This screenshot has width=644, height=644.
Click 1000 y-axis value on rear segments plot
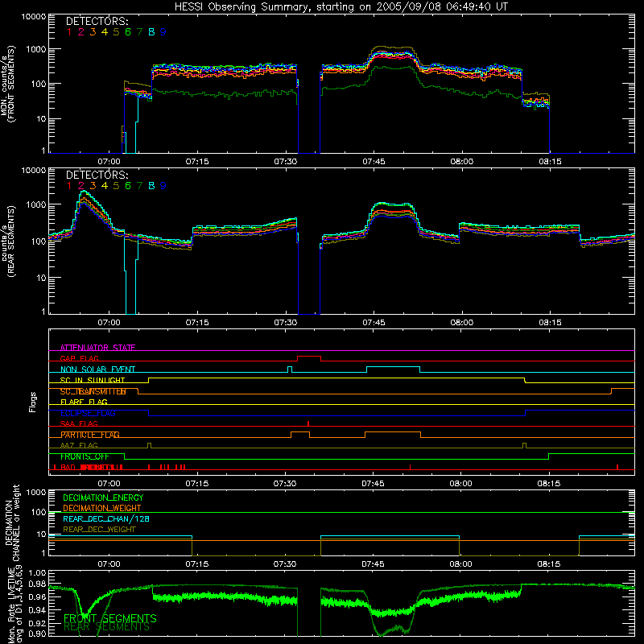point(36,204)
